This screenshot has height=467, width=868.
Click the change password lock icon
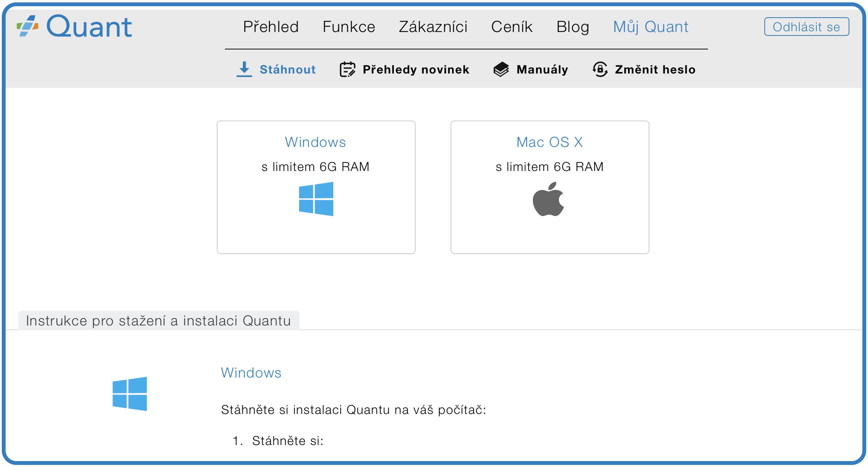coord(600,70)
